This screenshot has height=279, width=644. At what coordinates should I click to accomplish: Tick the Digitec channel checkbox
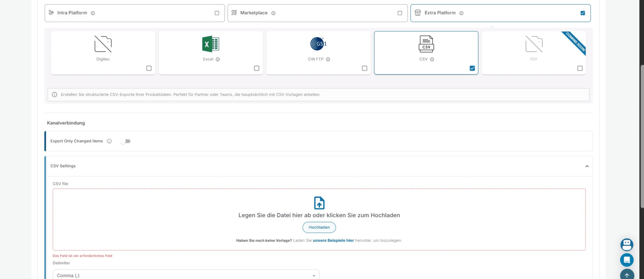tap(149, 68)
